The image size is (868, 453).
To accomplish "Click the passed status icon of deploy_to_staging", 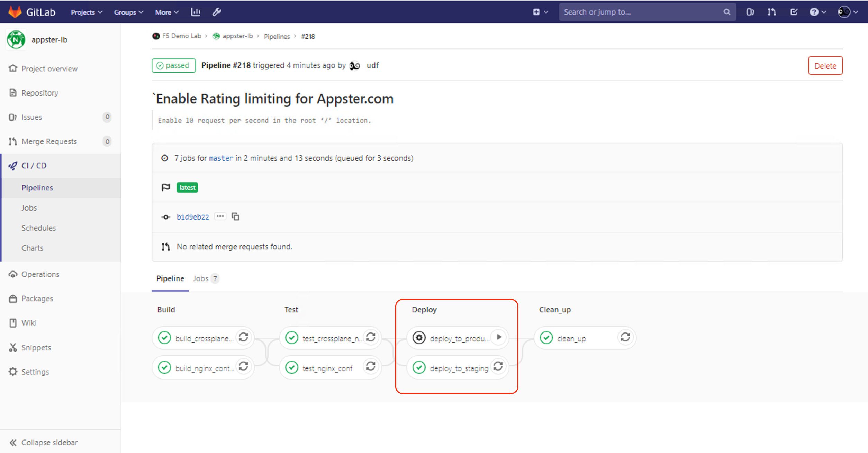I will pyautogui.click(x=419, y=367).
